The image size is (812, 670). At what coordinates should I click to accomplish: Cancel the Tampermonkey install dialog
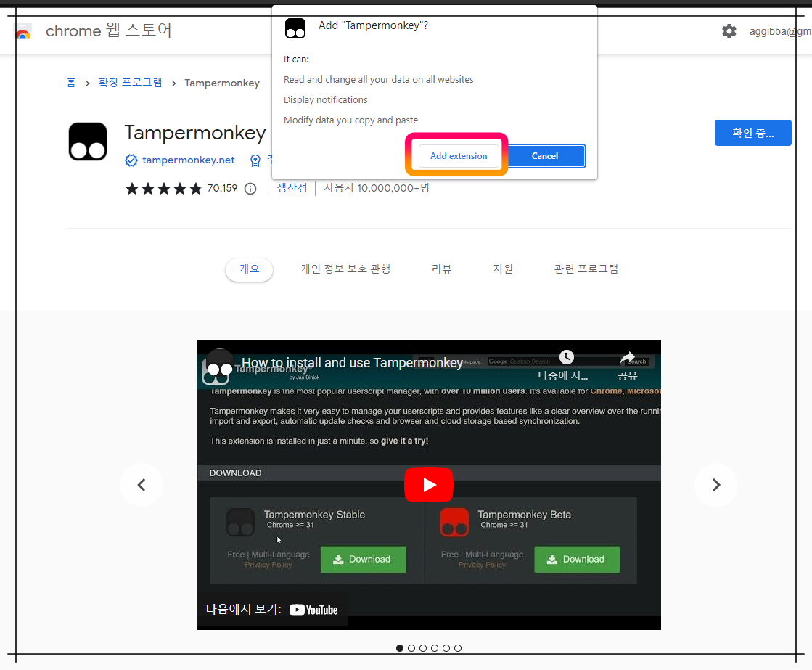545,156
